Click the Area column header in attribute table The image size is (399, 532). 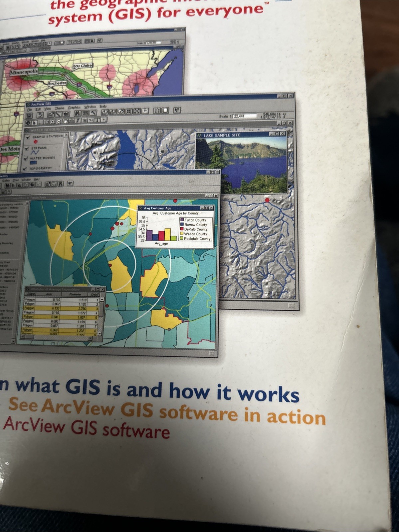pyautogui.click(x=49, y=294)
